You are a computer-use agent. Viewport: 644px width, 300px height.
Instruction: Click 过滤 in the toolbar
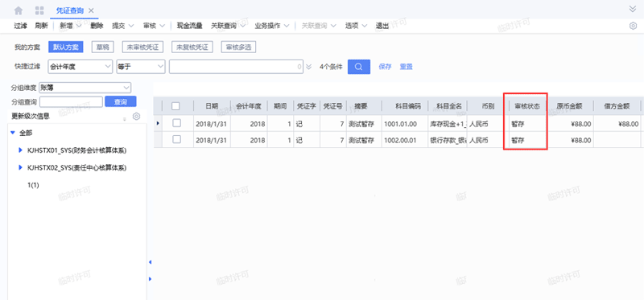point(20,26)
